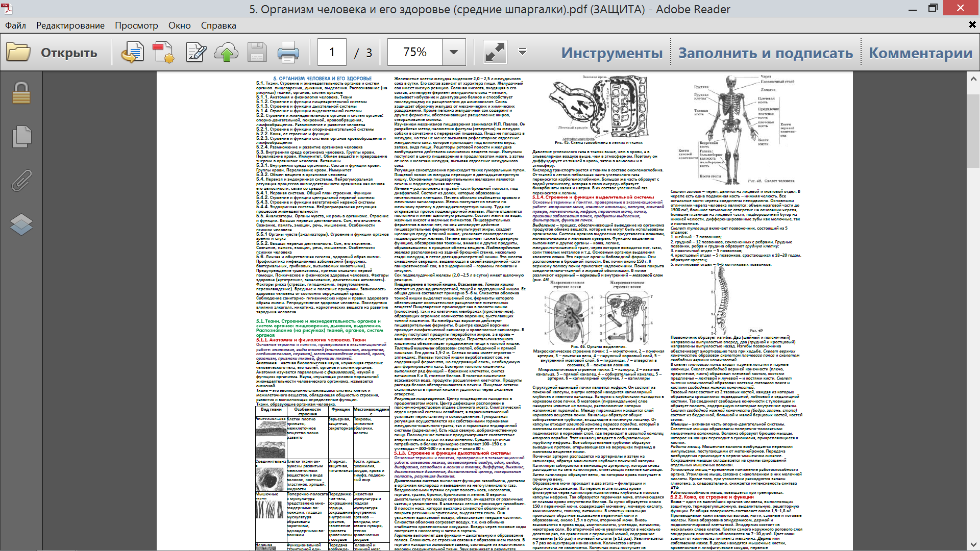The height and width of the screenshot is (551, 980).
Task: Click the Adobe Reader title bar icon
Action: 7,9
